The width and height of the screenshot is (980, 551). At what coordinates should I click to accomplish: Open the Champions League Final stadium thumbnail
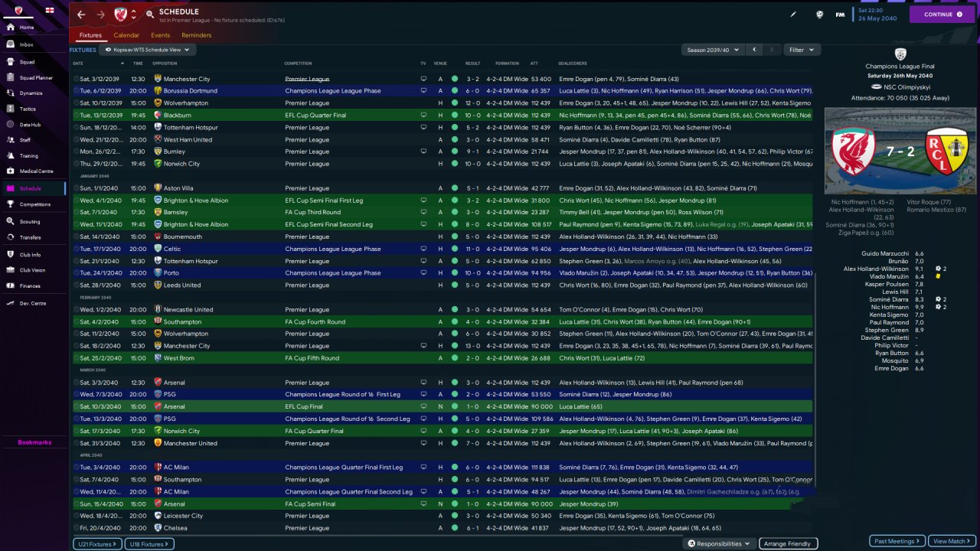pyautogui.click(x=900, y=151)
